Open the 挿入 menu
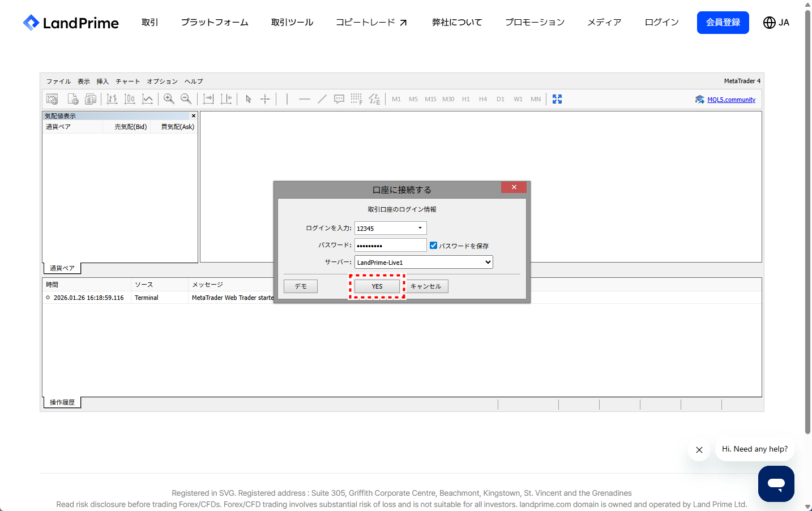The height and width of the screenshot is (511, 812). pyautogui.click(x=102, y=81)
